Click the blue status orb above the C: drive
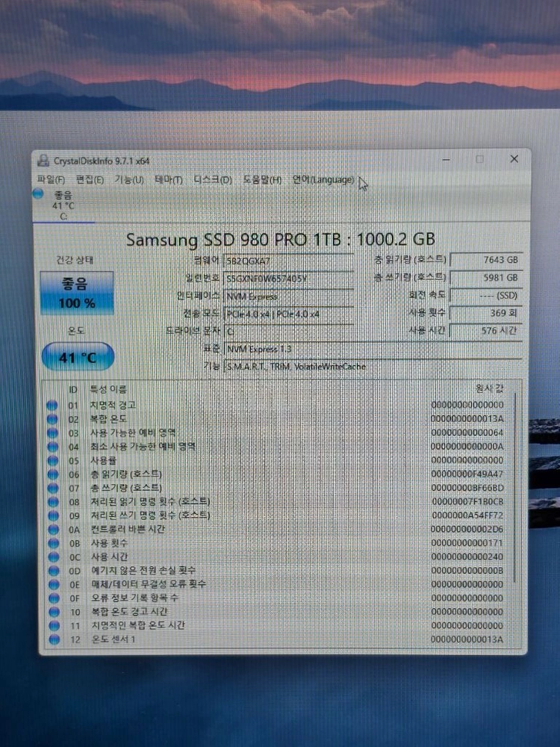 click(x=38, y=194)
